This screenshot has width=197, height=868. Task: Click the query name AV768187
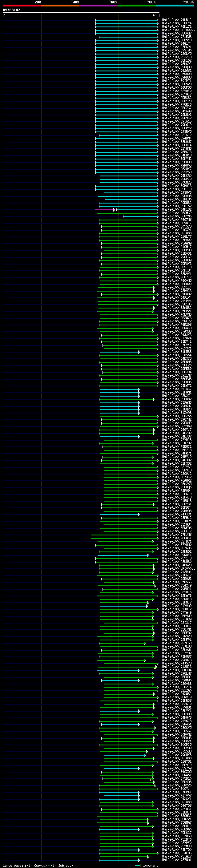coord(11,10)
